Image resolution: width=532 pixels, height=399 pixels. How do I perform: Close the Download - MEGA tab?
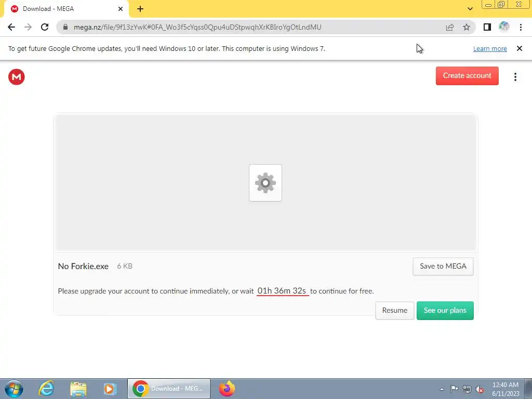121,9
